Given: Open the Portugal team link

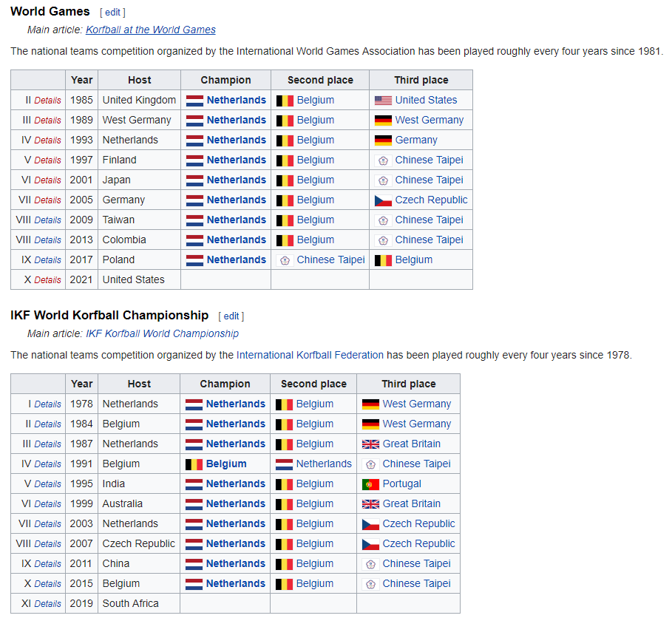Looking at the screenshot, I should 401,483.
